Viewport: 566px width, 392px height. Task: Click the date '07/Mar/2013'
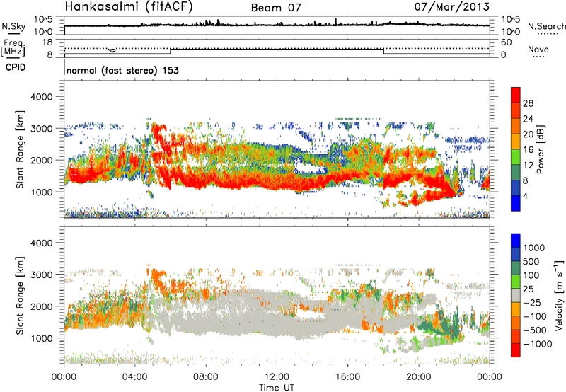point(452,6)
